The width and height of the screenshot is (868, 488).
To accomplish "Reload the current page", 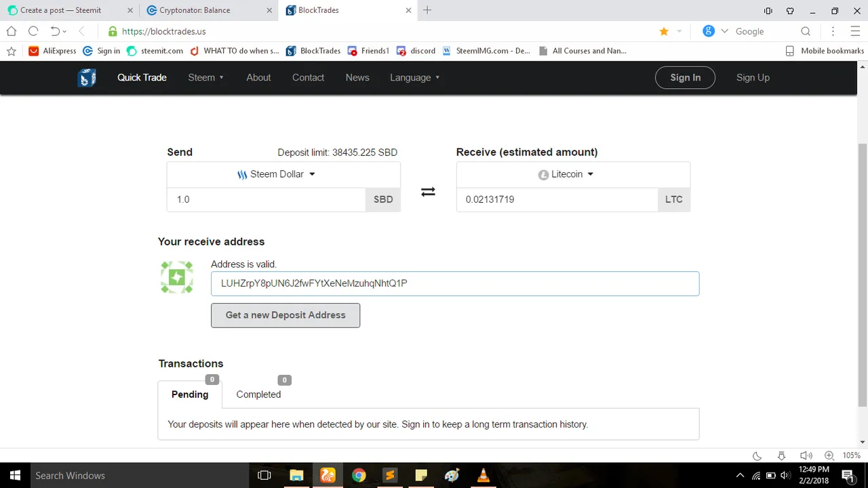I will [33, 31].
